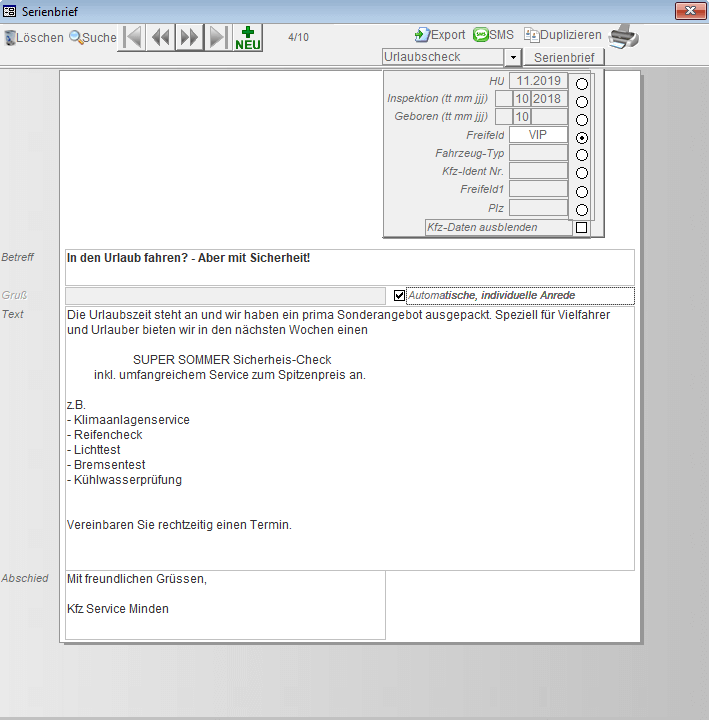The image size is (709, 720).
Task: Toggle automatische, individuelle Anrede checkbox
Action: coord(400,295)
